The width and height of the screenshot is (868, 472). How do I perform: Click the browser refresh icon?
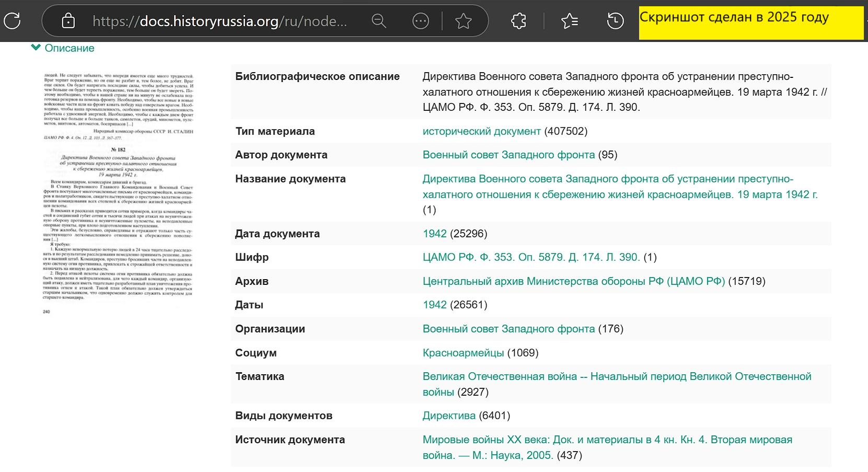coord(12,21)
